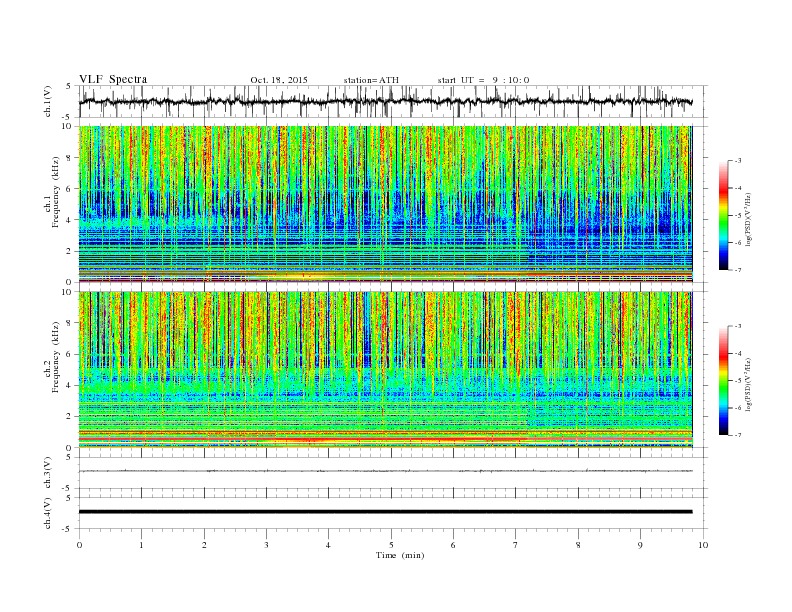Click the "-3" tick on ch.1 colorbar
This screenshot has height=612, width=792.
[x=738, y=161]
